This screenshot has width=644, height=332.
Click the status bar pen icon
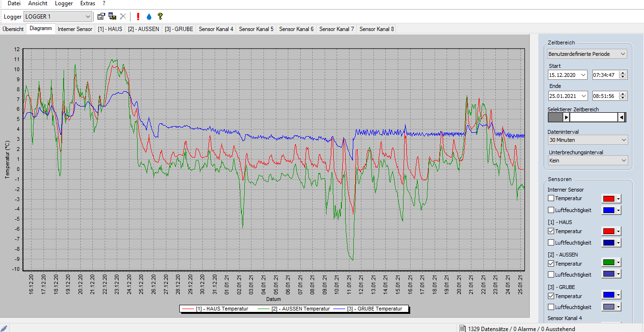click(5, 328)
